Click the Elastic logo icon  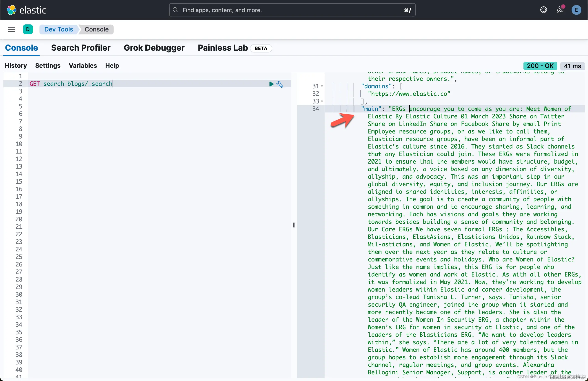click(11, 10)
